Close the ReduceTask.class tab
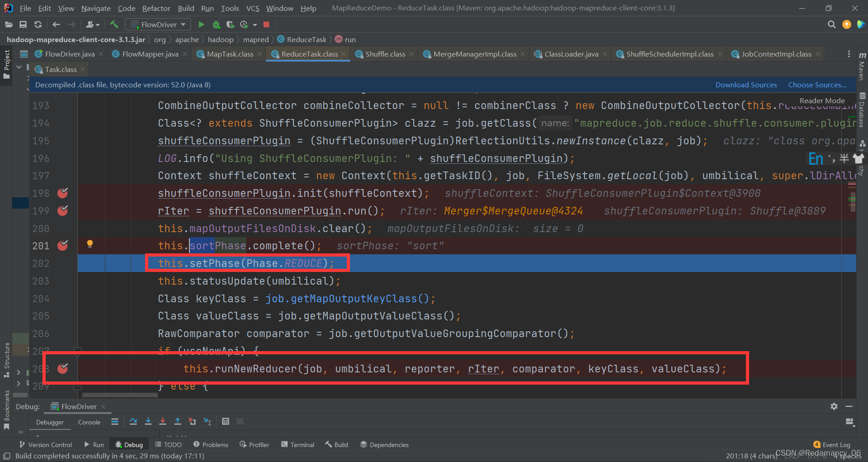Screen dimensions: 868x462 click(x=344, y=54)
